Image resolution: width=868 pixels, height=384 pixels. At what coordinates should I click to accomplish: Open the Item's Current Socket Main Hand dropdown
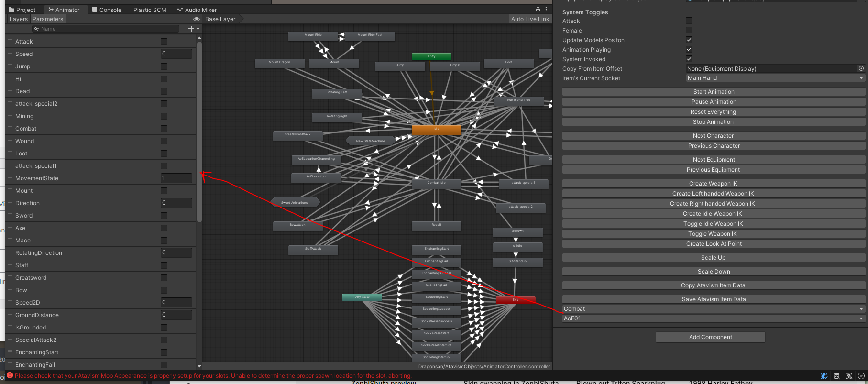[775, 78]
